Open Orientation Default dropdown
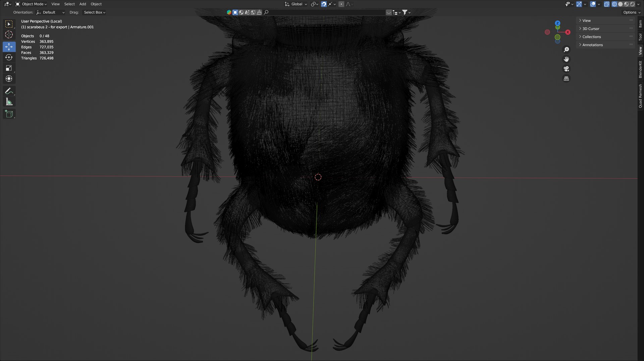The width and height of the screenshot is (644, 361). click(50, 12)
